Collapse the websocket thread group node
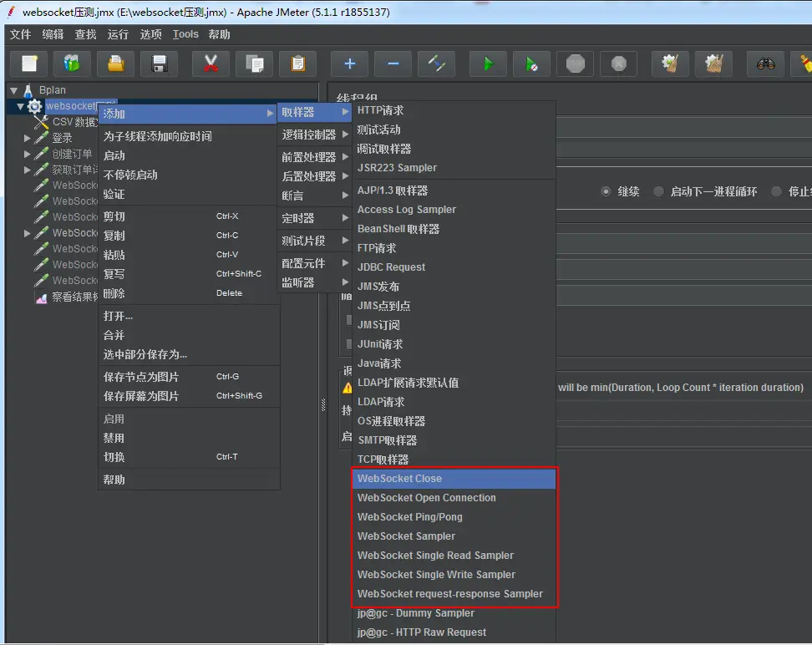812x645 pixels. click(20, 107)
